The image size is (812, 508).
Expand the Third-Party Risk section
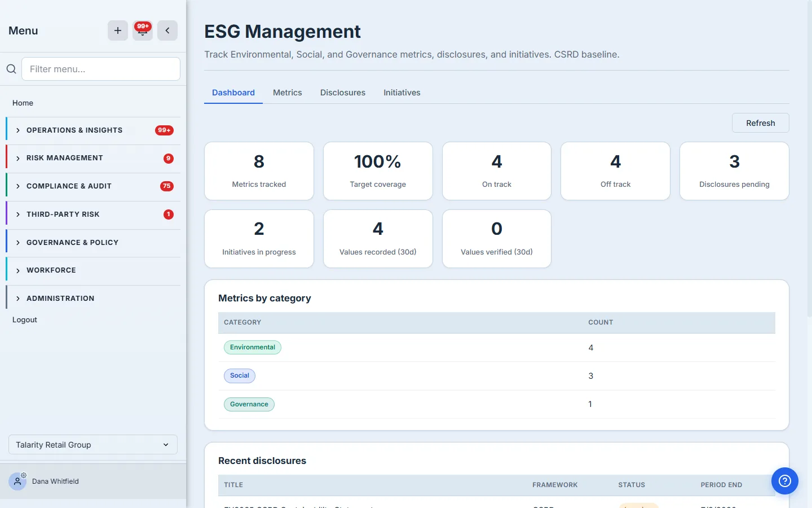coord(93,214)
